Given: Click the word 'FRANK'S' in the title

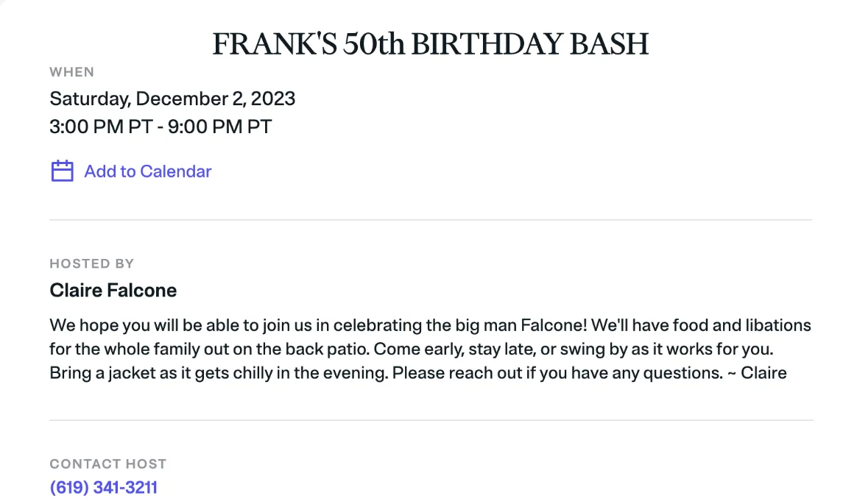Looking at the screenshot, I should coord(275,44).
